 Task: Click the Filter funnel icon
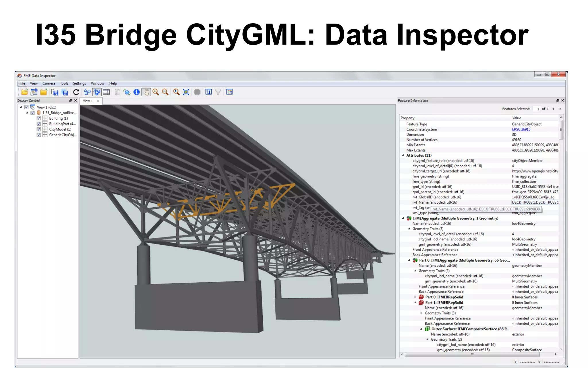(218, 92)
